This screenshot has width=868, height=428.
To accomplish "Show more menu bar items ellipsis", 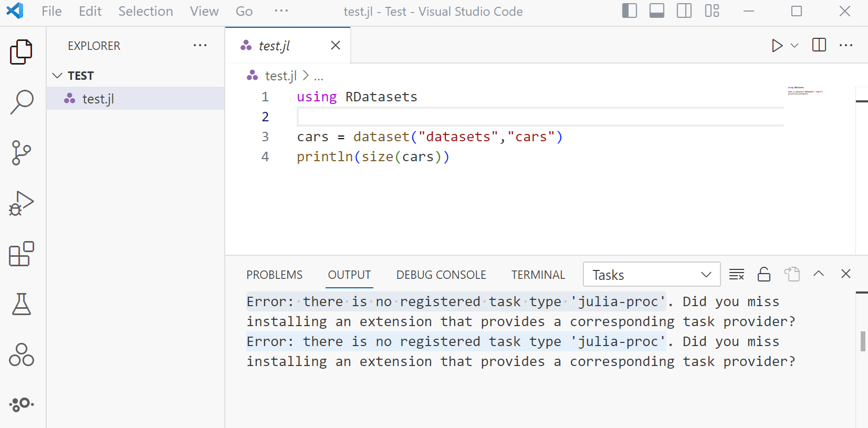I will pyautogui.click(x=281, y=11).
